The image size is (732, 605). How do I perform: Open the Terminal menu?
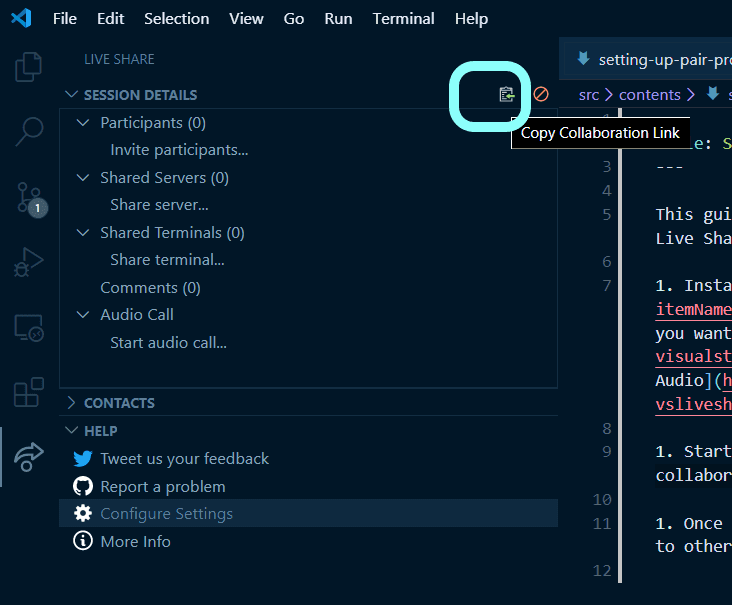click(x=403, y=19)
